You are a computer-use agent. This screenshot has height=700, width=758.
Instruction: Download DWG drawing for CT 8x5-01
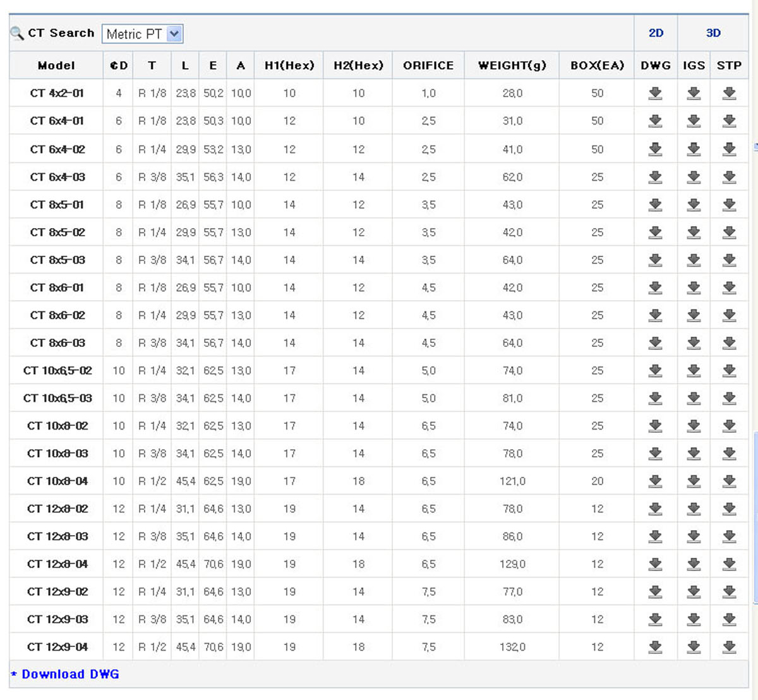pyautogui.click(x=656, y=205)
